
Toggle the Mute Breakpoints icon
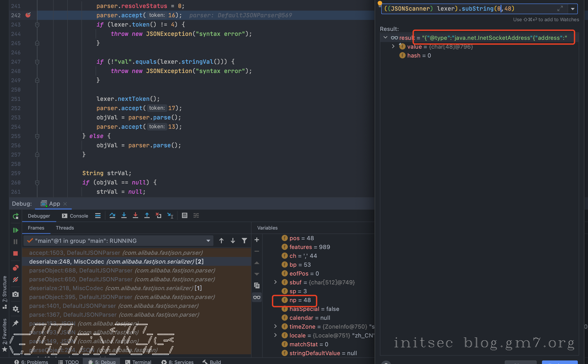[x=16, y=280]
